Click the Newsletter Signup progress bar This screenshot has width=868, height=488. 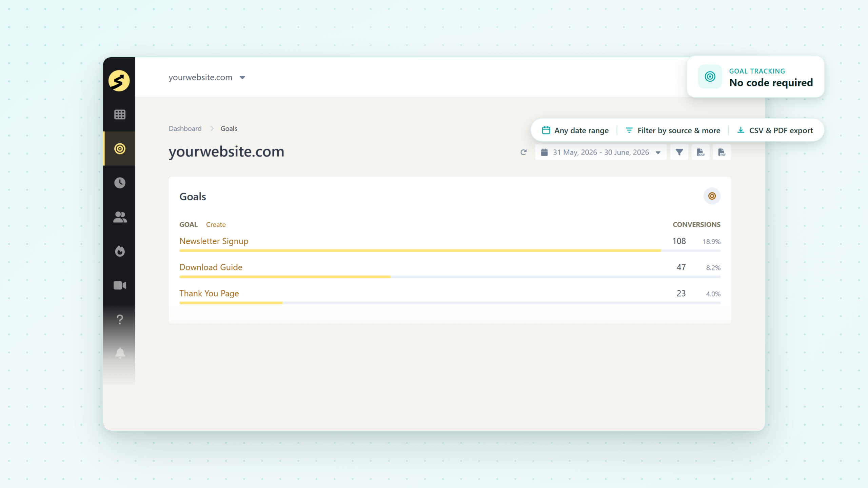pos(450,251)
